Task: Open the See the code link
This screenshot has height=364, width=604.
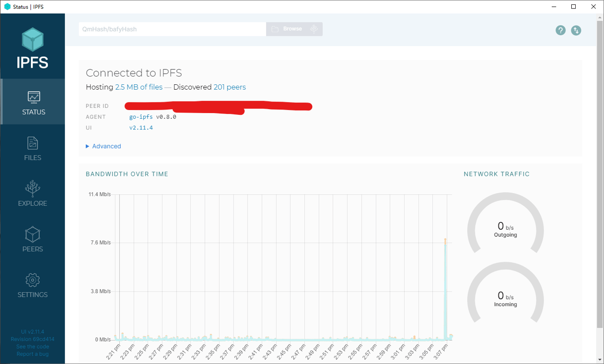Action: tap(33, 347)
